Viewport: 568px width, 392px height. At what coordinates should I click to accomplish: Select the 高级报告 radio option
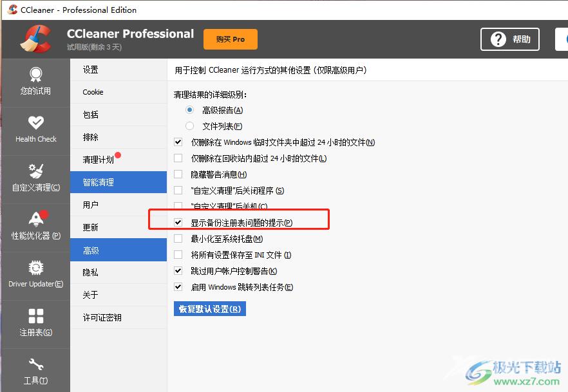[189, 110]
